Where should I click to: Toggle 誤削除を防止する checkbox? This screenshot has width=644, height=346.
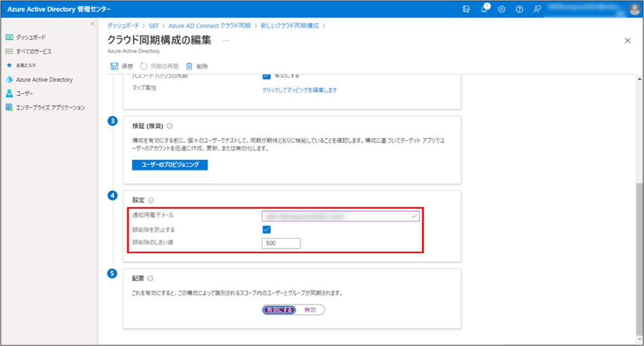click(267, 230)
